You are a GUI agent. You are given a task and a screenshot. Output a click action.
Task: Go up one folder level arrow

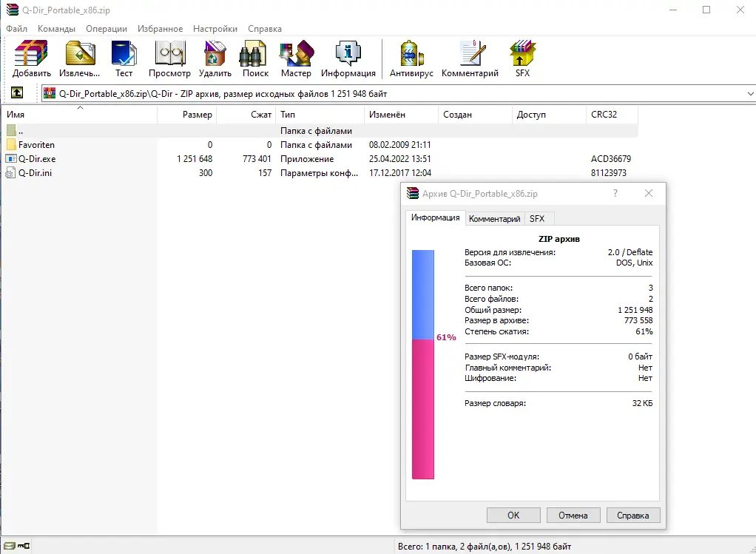pos(17,92)
